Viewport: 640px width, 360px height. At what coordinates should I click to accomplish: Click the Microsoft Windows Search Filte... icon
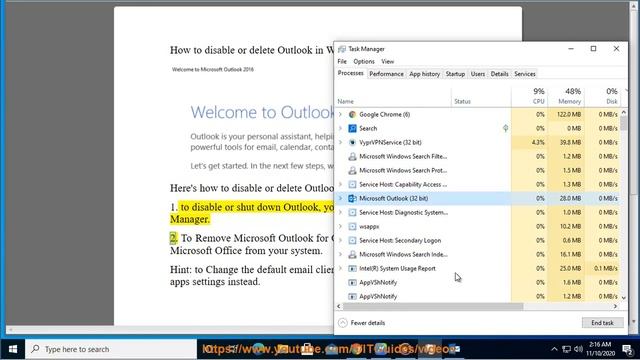click(352, 156)
